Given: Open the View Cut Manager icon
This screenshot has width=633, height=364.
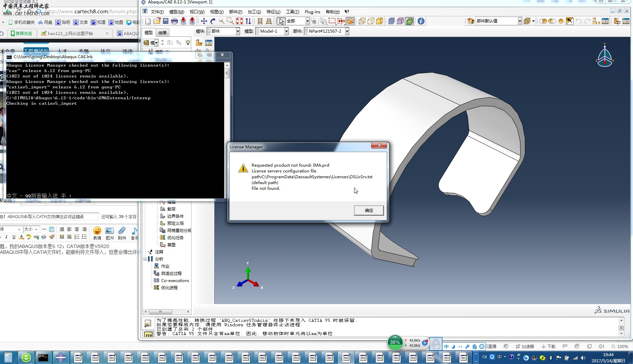Looking at the screenshot, I should (626, 21).
